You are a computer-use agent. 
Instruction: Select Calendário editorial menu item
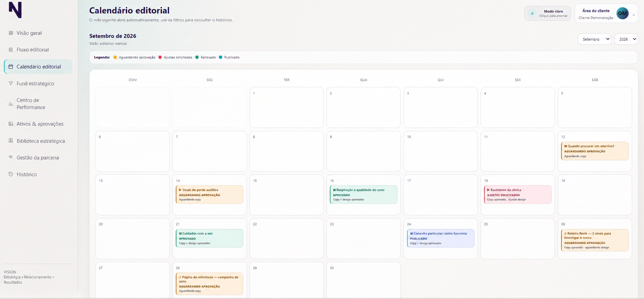pyautogui.click(x=38, y=67)
